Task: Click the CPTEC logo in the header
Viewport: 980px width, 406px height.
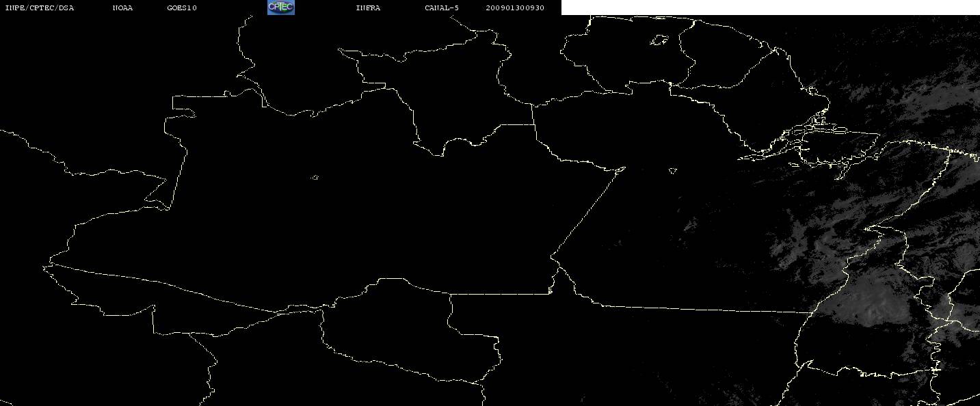Action: click(280, 8)
